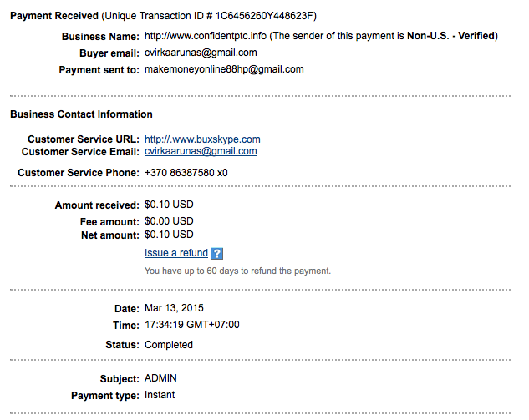529x420 pixels.
Task: Click the makemoneyonline88hp payment recipient email
Action: [224, 70]
